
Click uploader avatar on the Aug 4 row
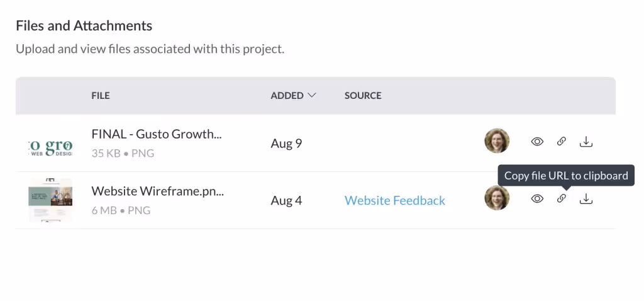[497, 198]
